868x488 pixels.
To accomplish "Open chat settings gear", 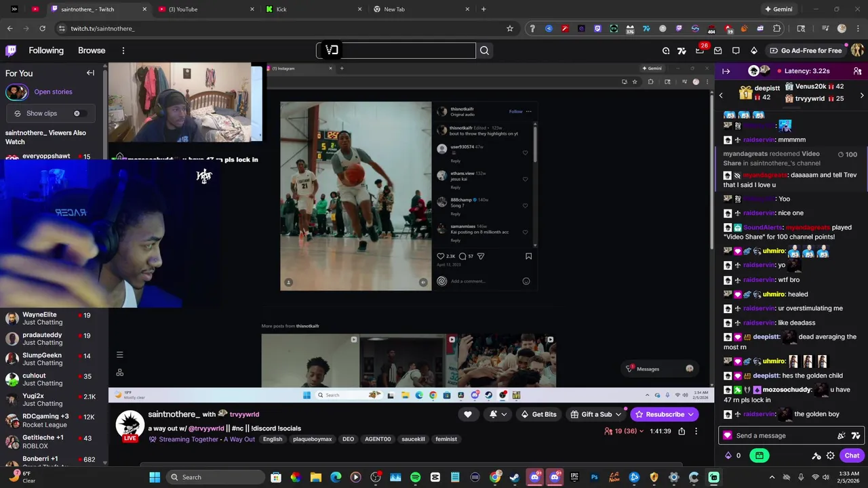I will click(830, 455).
